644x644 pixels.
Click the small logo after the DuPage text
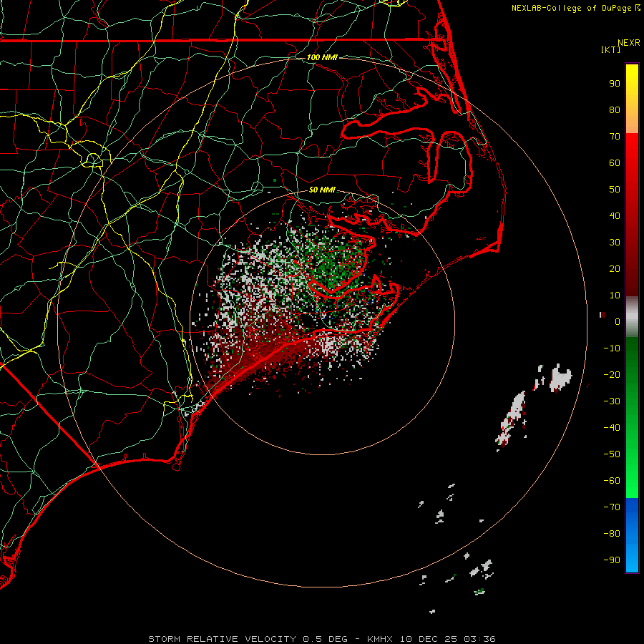pos(638,8)
